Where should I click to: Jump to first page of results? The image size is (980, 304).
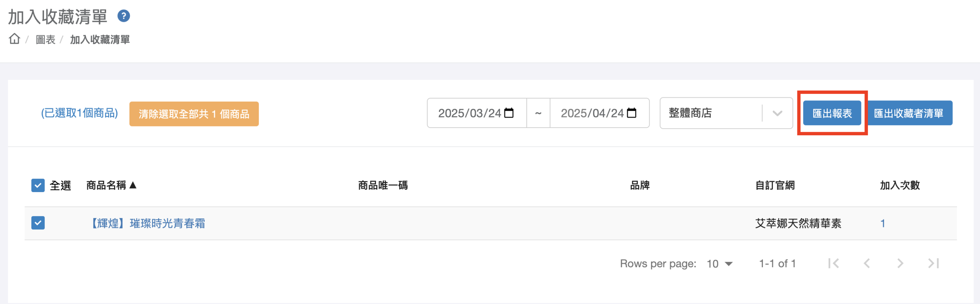(833, 263)
